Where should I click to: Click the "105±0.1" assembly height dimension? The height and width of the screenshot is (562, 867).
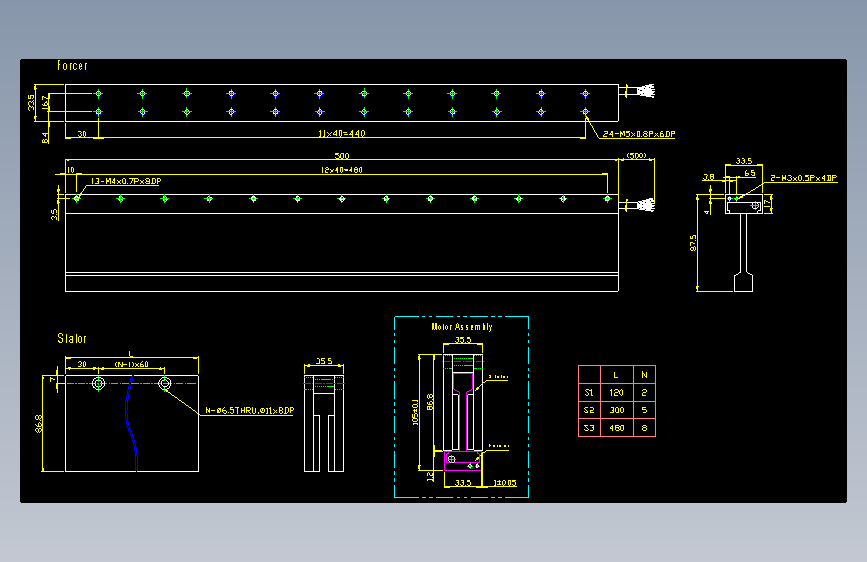(x=415, y=413)
